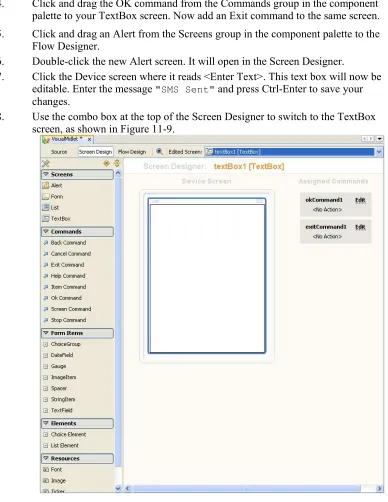Select the TextField form item
Screen dimensions: 388x502
point(58,410)
